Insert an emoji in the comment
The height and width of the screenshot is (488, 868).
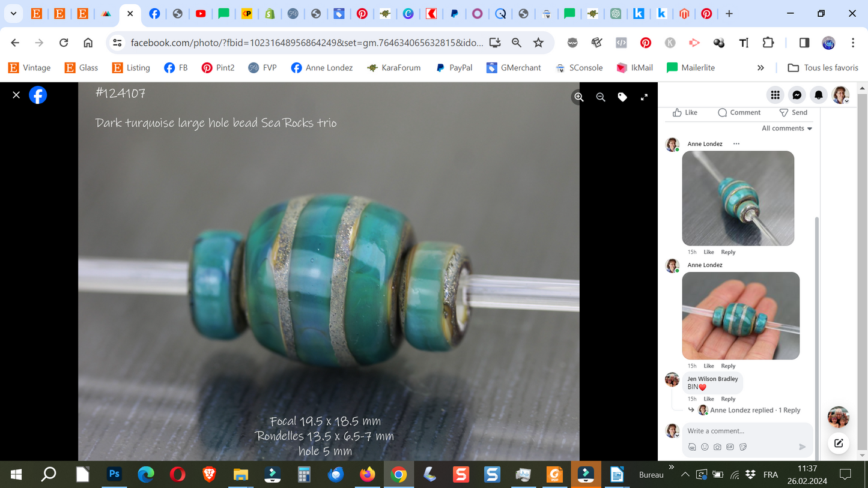coord(705,447)
